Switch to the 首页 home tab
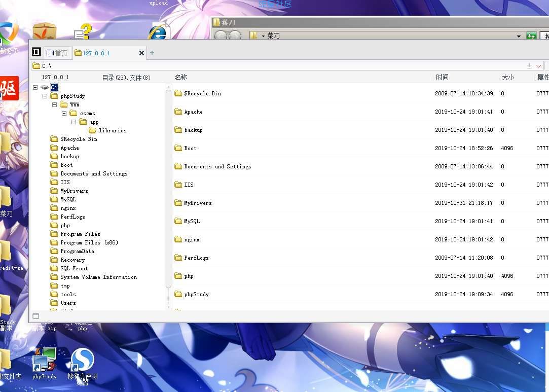Screen dimensions: 549x392 click(57, 53)
